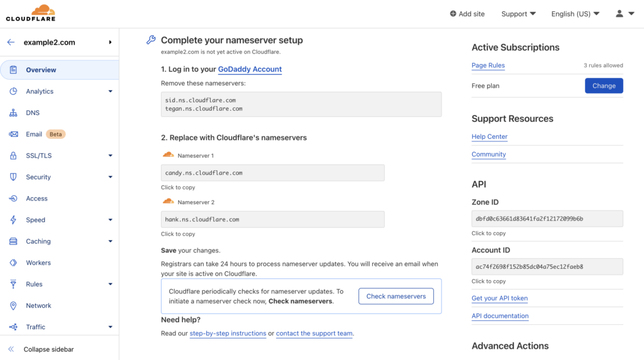Click the Access icon in sidebar

pyautogui.click(x=13, y=199)
